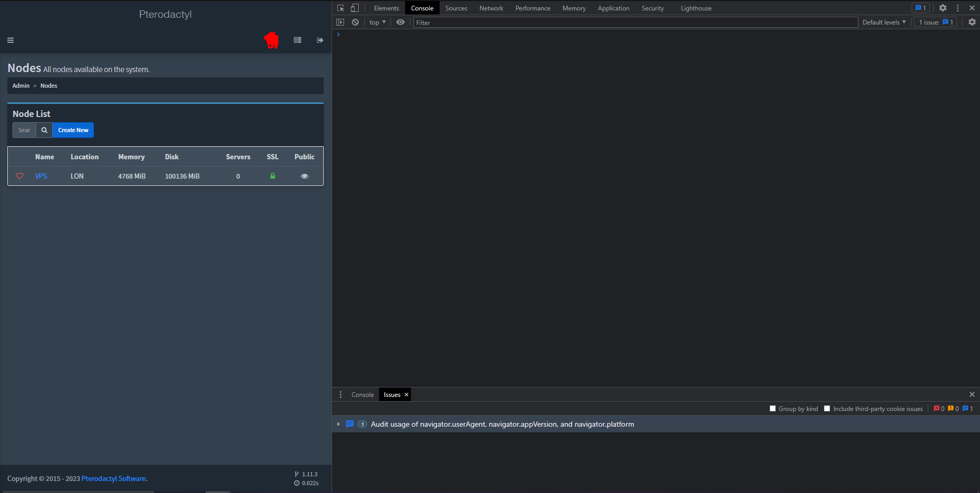Click inside the node search field

pos(24,130)
